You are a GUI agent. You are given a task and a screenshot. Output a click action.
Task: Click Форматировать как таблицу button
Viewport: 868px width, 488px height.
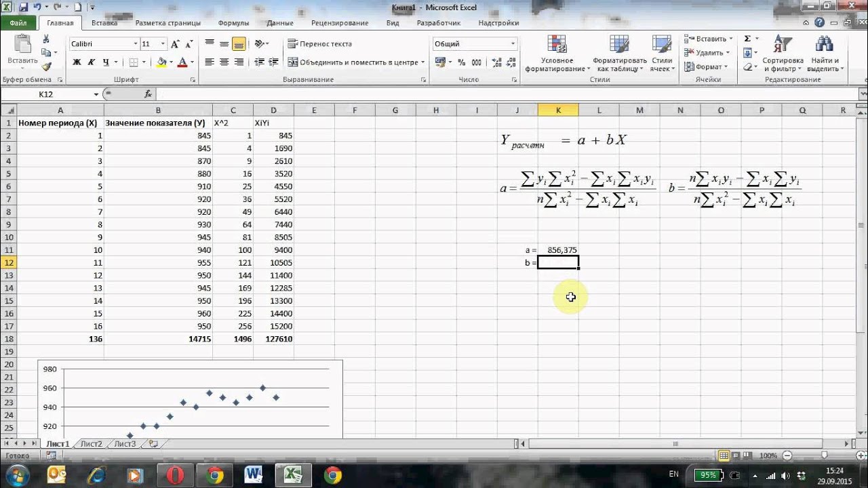[620, 54]
